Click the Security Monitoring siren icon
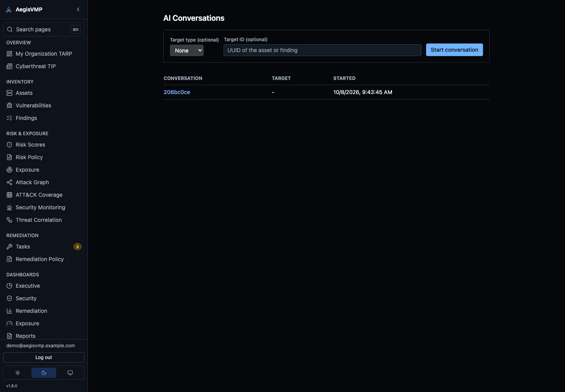 tap(9, 207)
